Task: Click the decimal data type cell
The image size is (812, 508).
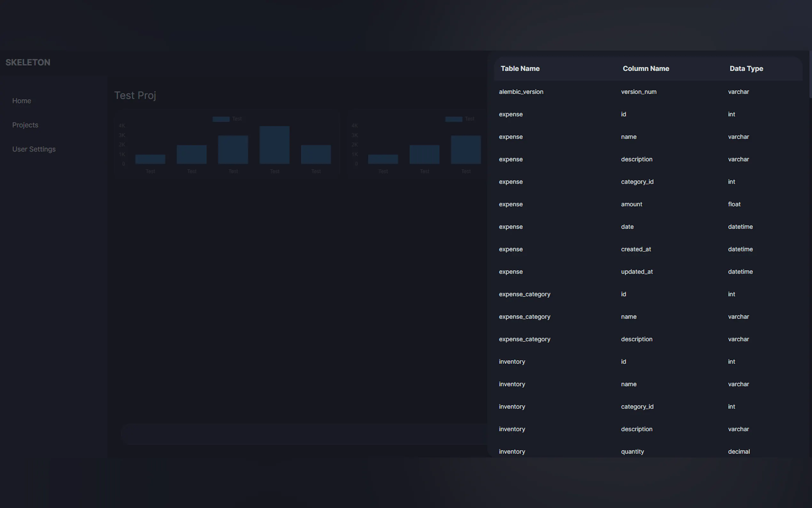Action: (738, 452)
